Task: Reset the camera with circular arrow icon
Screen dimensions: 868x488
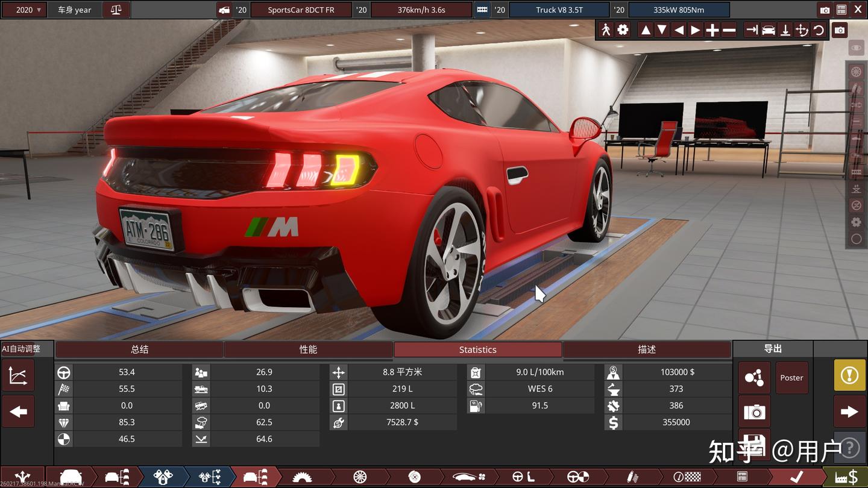Action: tap(819, 30)
